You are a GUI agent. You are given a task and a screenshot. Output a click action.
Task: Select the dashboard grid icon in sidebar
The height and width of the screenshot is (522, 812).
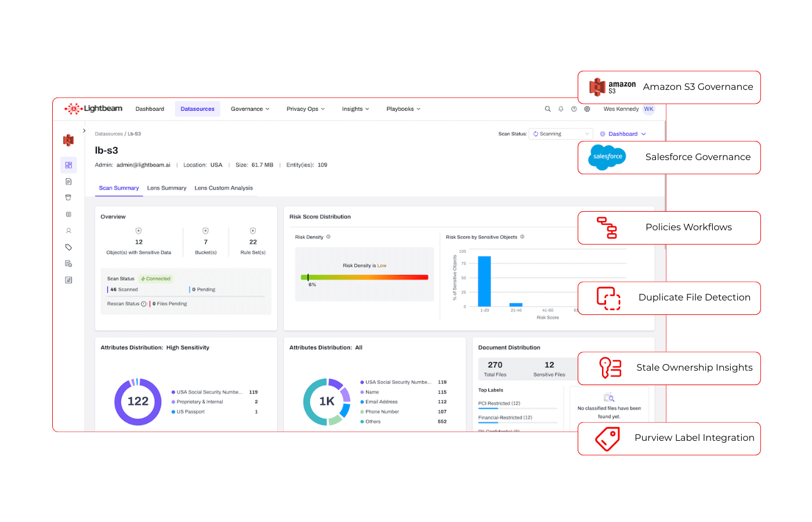tap(68, 165)
